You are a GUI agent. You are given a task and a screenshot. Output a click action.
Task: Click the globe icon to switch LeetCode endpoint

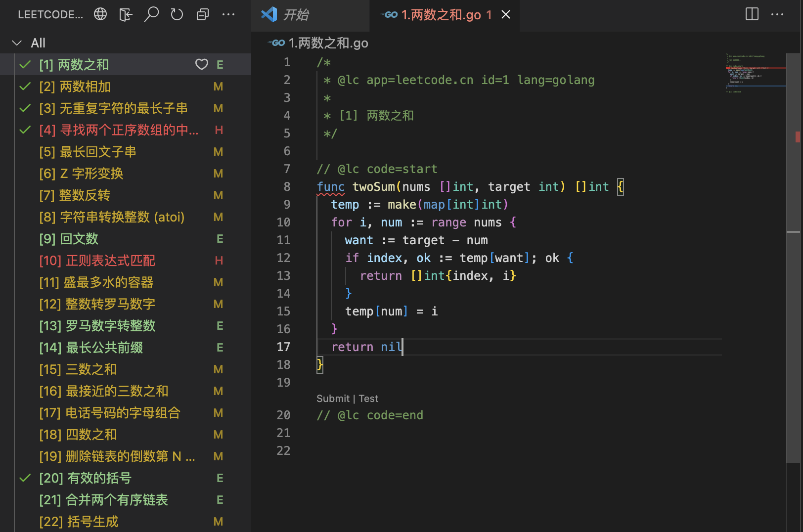100,14
